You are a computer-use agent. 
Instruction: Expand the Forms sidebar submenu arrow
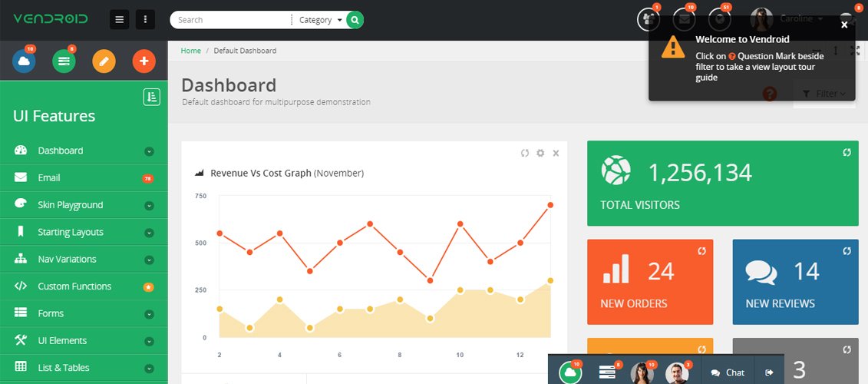[149, 314]
